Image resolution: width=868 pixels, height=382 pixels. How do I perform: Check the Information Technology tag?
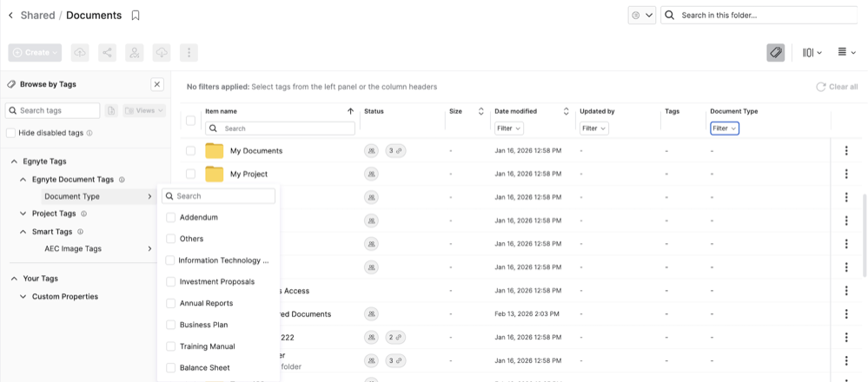point(170,260)
